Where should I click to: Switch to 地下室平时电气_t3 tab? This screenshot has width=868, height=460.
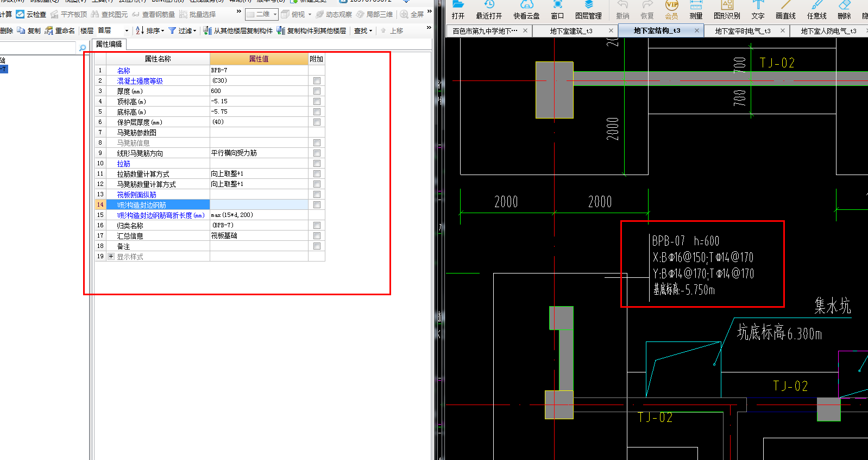743,31
